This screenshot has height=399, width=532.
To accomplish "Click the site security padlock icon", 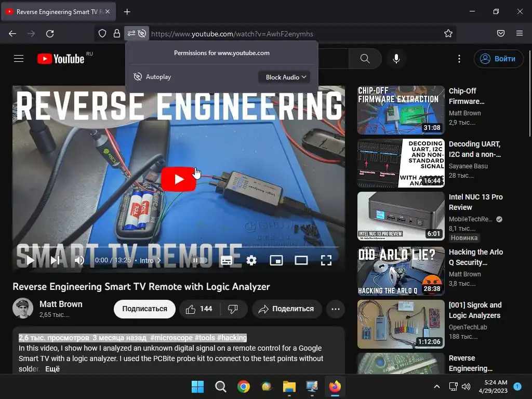I will click(117, 34).
